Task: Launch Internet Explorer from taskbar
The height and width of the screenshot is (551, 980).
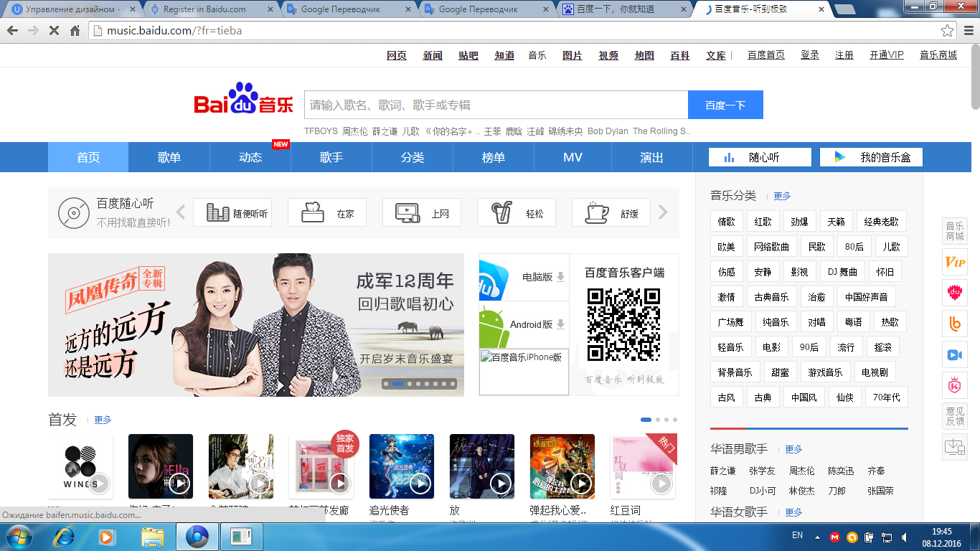Action: [x=65, y=537]
